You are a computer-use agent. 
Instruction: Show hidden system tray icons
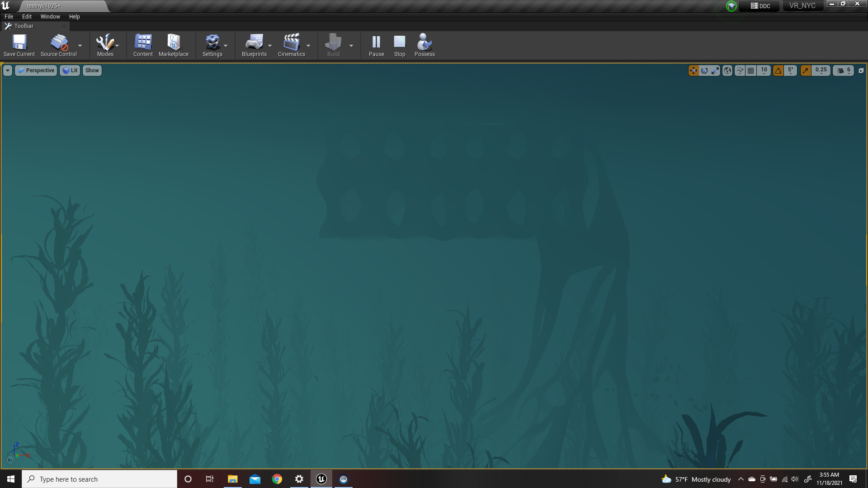(x=741, y=479)
